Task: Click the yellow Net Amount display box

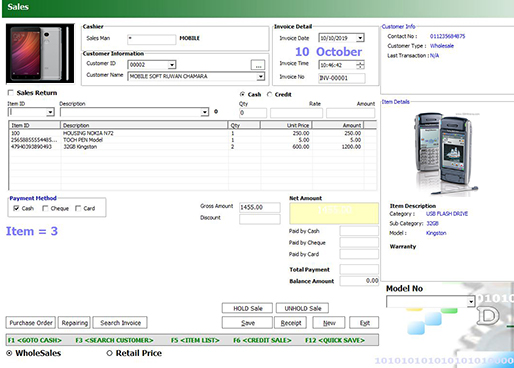Action: tap(334, 213)
